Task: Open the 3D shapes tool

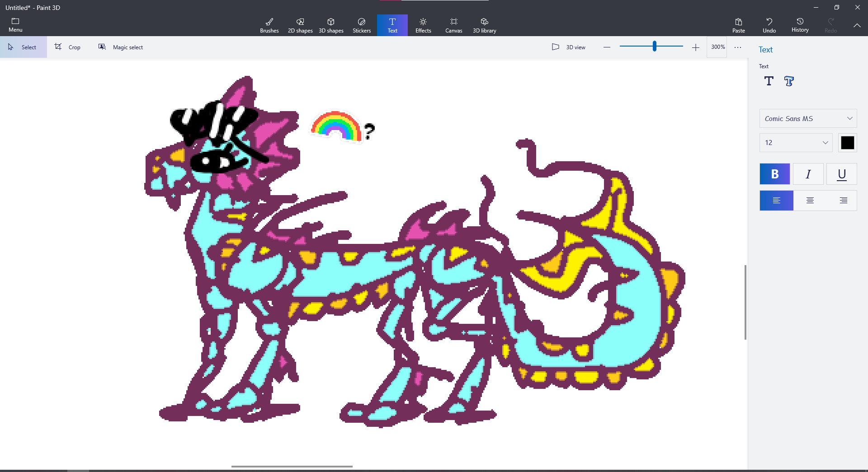Action: click(x=331, y=25)
